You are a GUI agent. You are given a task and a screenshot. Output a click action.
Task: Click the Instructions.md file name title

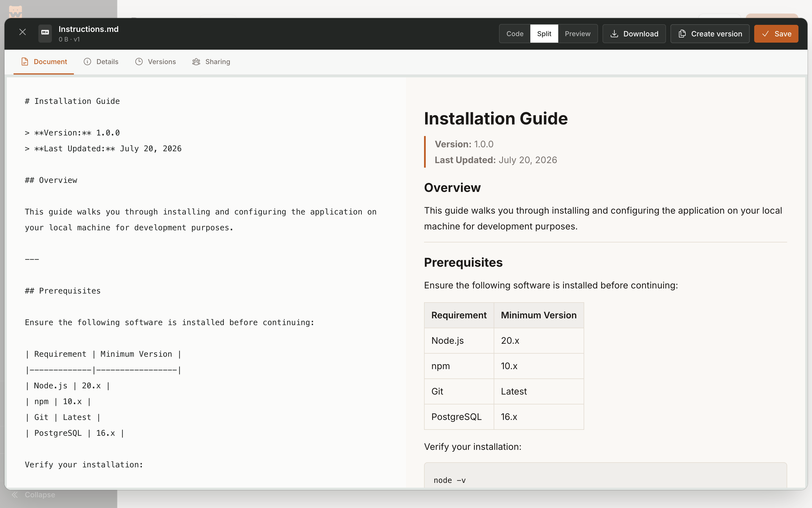coord(89,29)
